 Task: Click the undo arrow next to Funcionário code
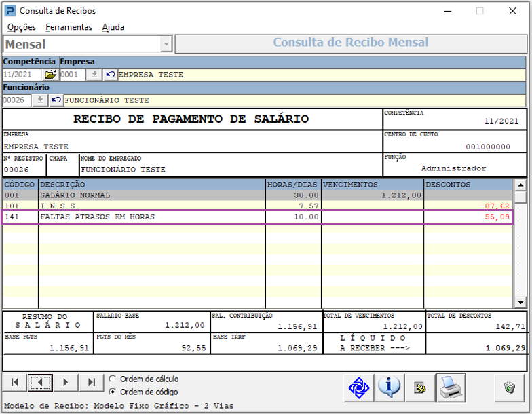tap(56, 100)
